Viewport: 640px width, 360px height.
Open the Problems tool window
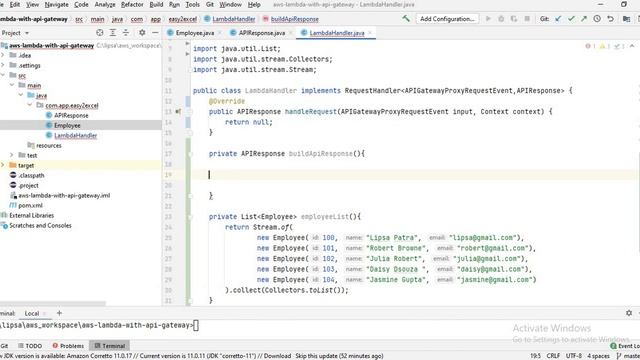68,346
